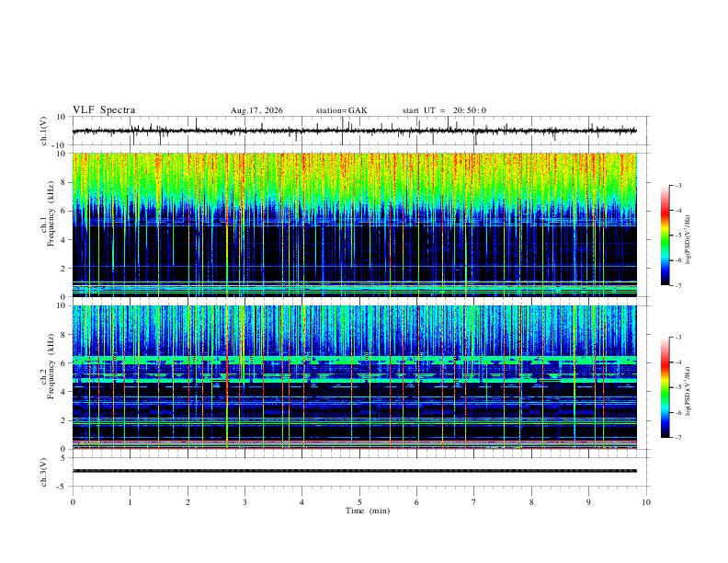Click the ch.2 spectrogram color bar
The height and width of the screenshot is (563, 728).
665,387
